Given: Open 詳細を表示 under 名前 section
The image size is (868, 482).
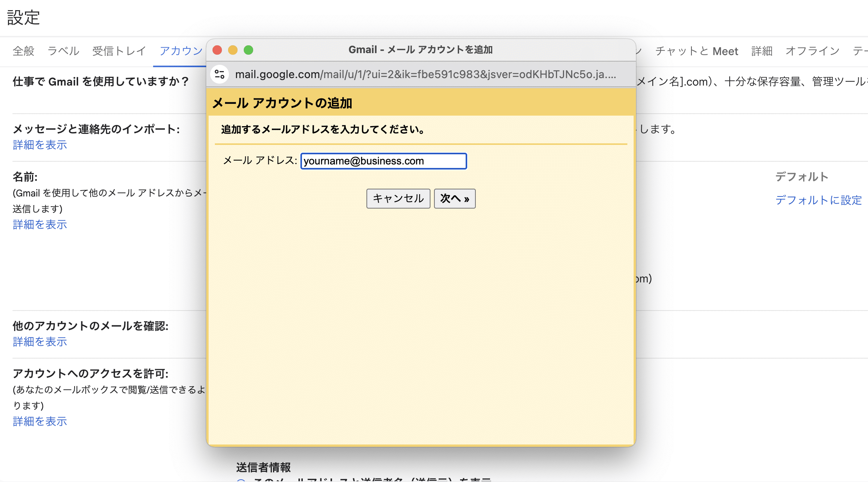Looking at the screenshot, I should coord(39,225).
